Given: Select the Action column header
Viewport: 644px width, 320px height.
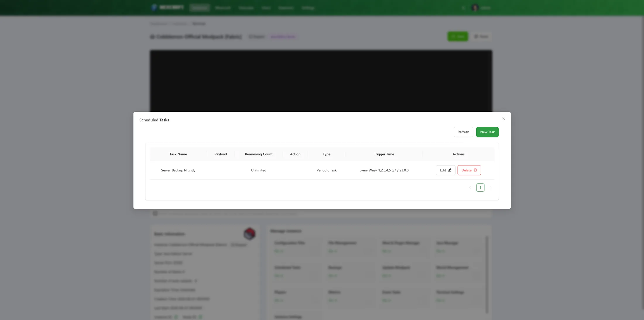Looking at the screenshot, I should point(295,154).
